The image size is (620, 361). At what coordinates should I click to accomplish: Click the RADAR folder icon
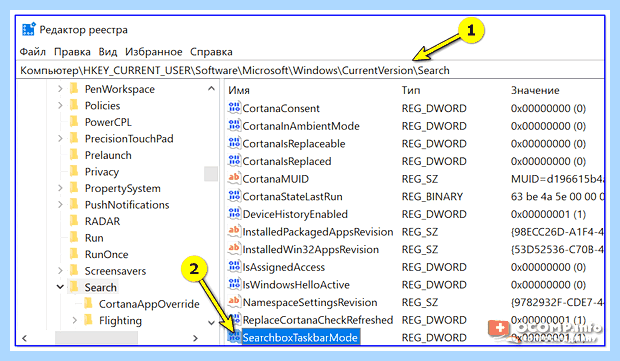pos(74,221)
